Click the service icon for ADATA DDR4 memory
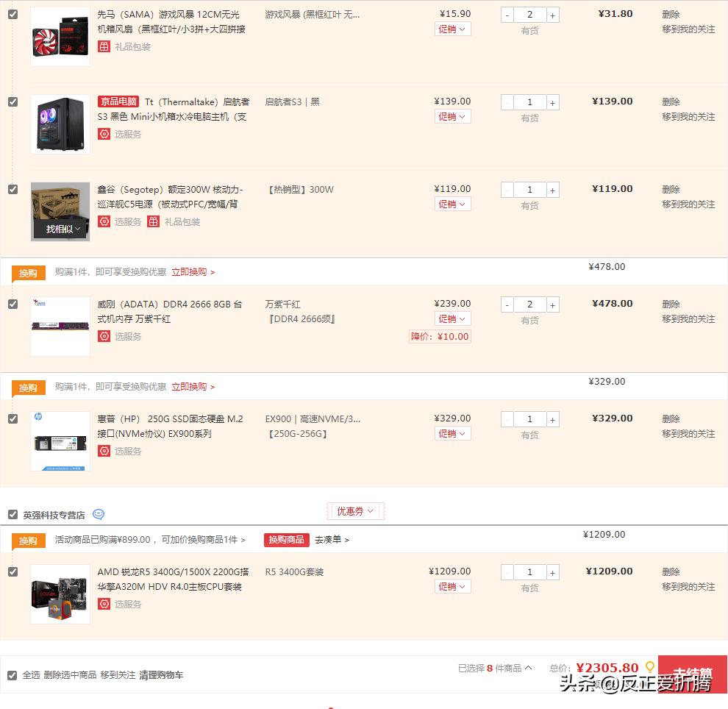 (x=104, y=336)
